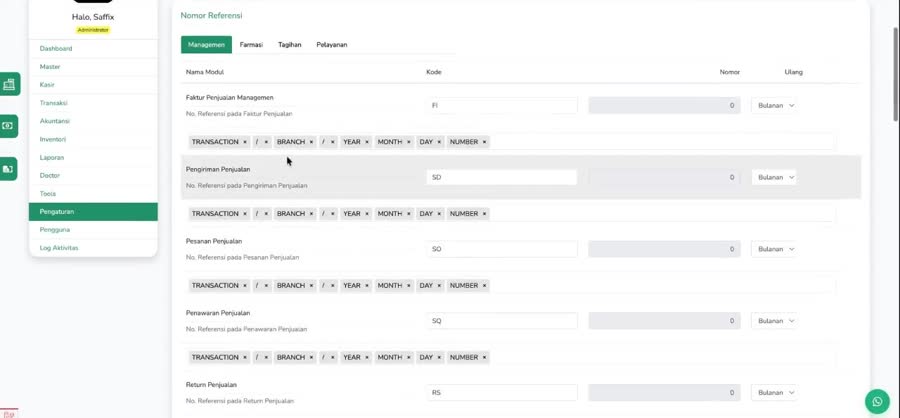Open the WhatsApp chat bubble
The width and height of the screenshot is (900, 418).
[877, 401]
